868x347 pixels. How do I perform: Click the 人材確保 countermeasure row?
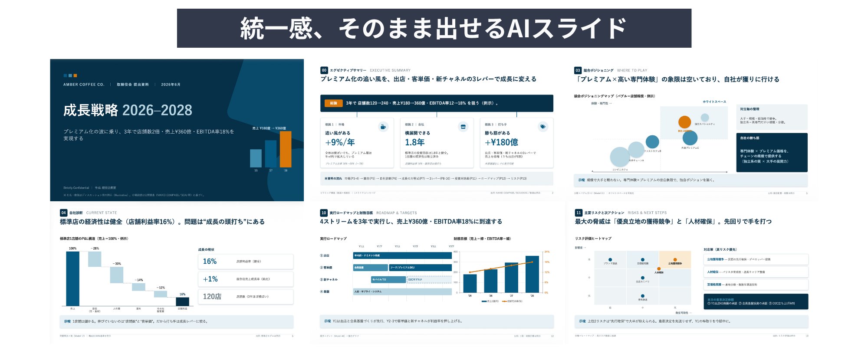pyautogui.click(x=756, y=272)
